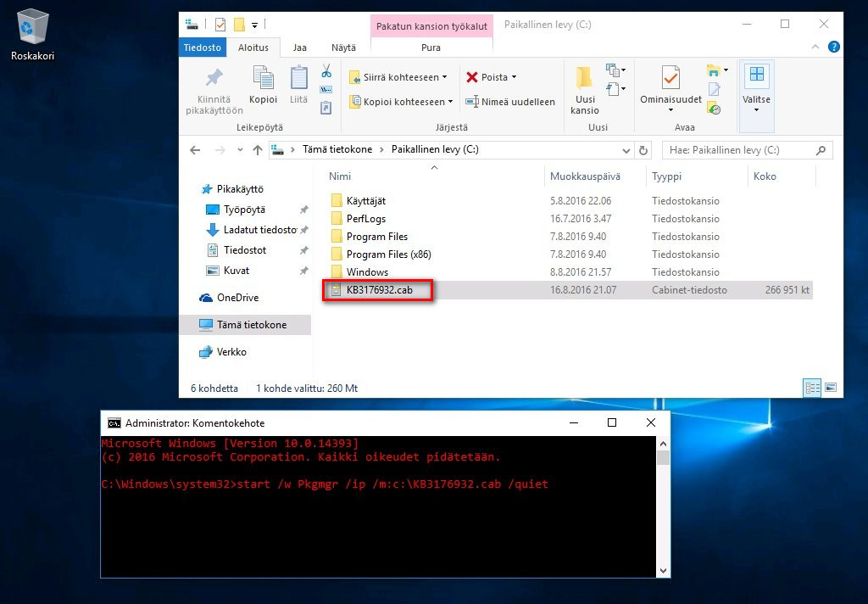Screen dimensions: 868x604
Task: Open Kuvat in navigation pane
Action: click(227, 271)
